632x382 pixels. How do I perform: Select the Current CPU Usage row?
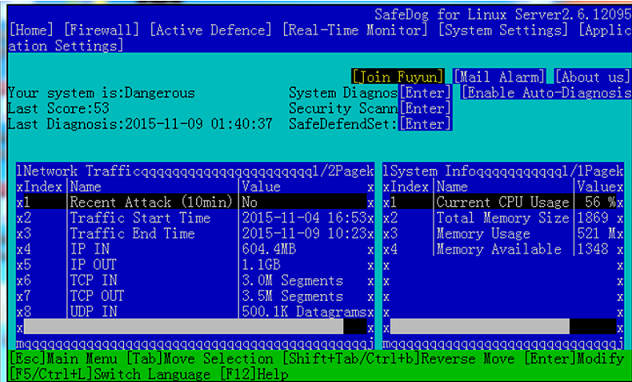503,202
